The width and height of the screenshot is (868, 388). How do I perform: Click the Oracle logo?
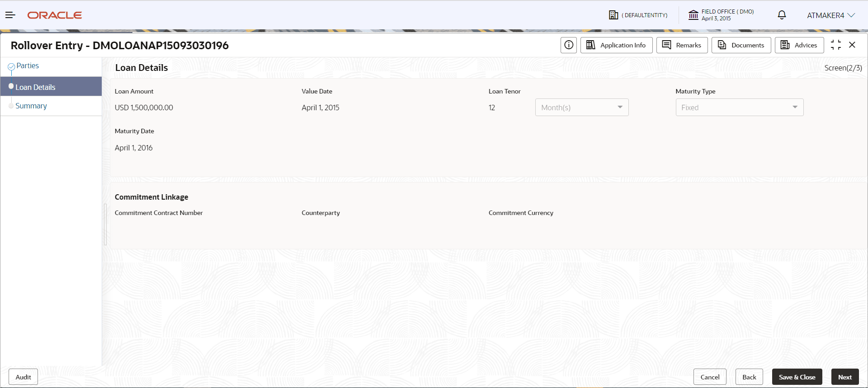55,15
